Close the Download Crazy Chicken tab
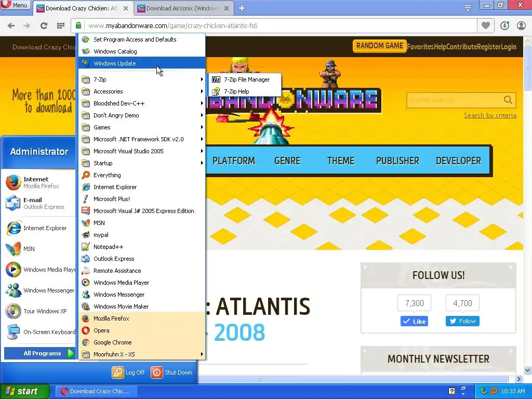Viewport: 532px width, 399px height. click(126, 8)
